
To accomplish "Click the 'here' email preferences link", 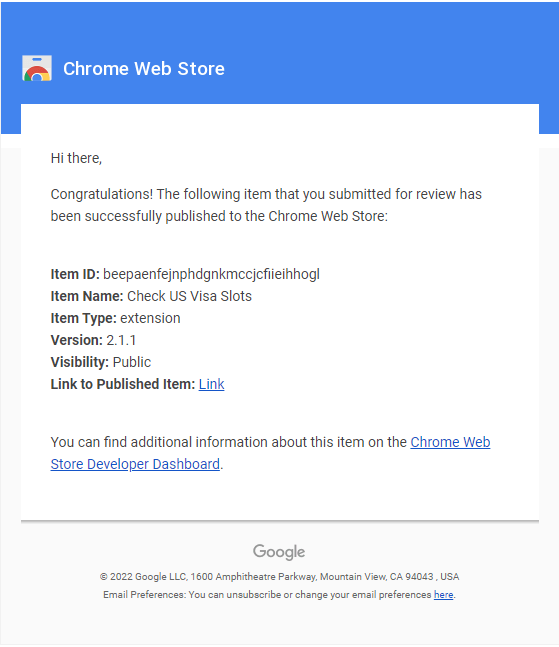I will (x=443, y=595).
